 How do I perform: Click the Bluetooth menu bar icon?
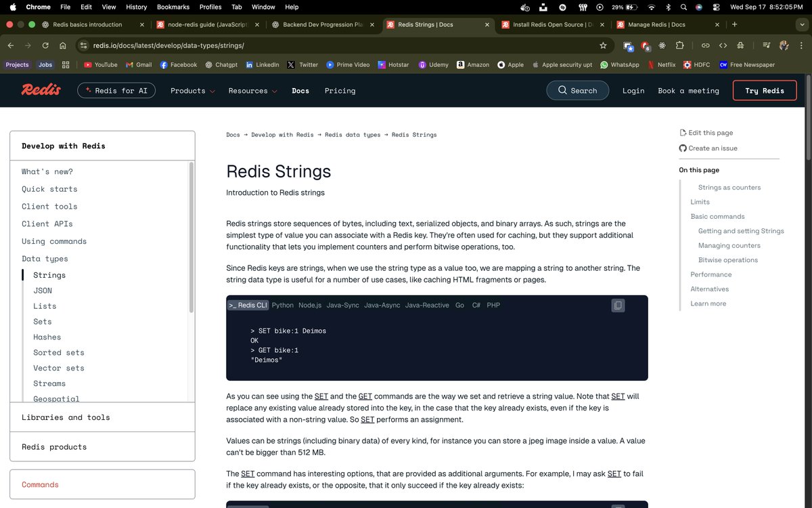point(668,7)
